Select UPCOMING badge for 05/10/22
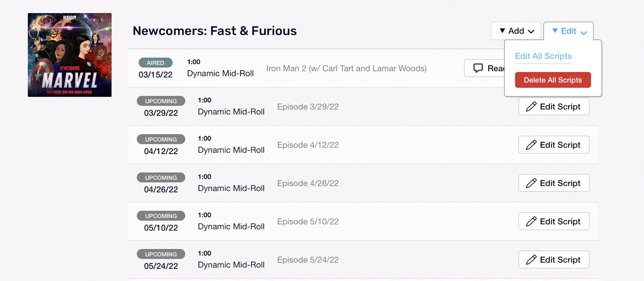This screenshot has width=644, height=281. coord(161,216)
